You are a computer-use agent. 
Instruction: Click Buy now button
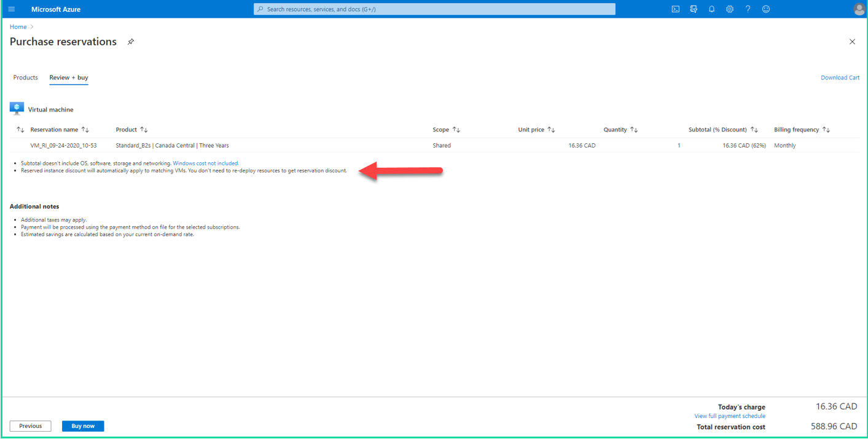83,426
